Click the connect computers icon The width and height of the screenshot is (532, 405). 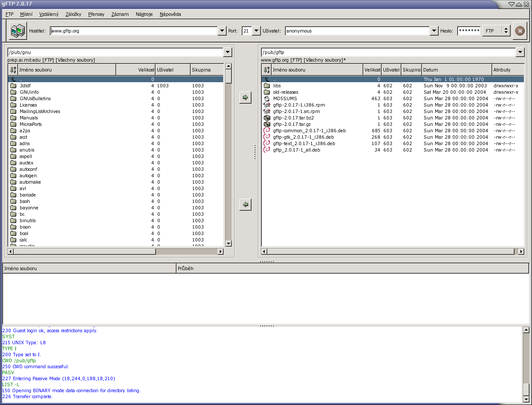(x=18, y=31)
